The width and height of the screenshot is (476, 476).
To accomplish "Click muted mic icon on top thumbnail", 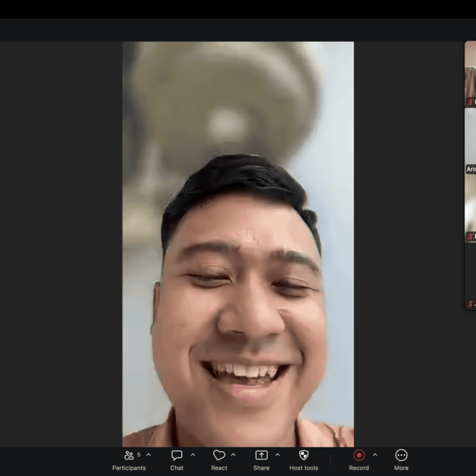I will click(471, 102).
